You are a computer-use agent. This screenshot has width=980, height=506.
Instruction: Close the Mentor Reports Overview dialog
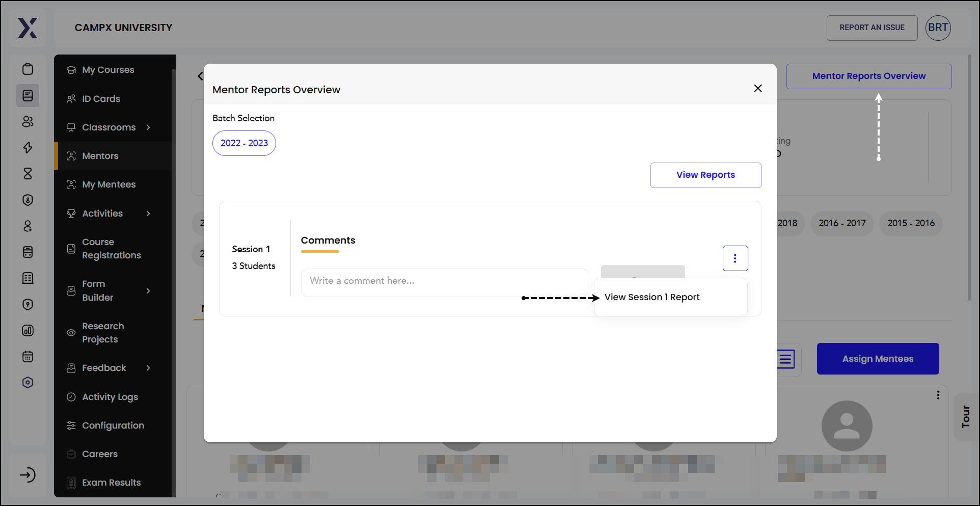point(757,88)
